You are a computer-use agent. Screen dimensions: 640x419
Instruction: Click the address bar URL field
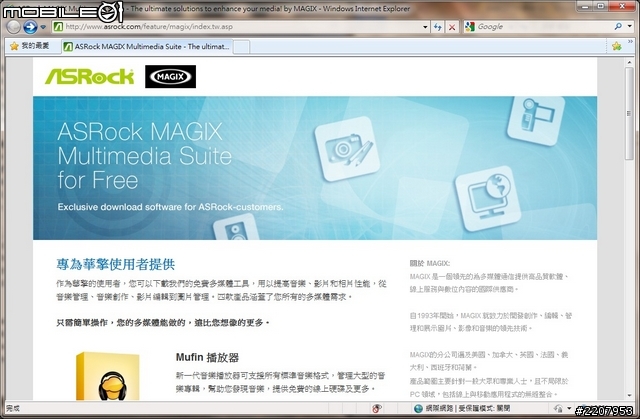point(241,27)
